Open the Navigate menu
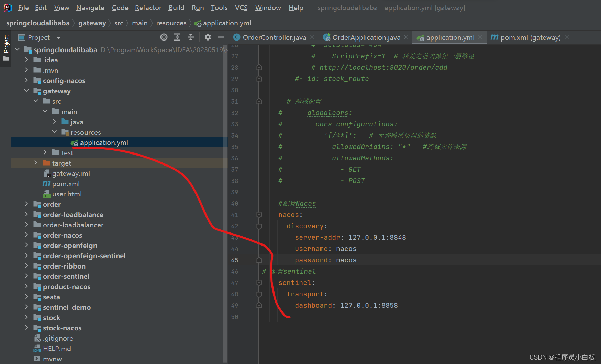Viewport: 601px width, 364px height. pos(90,8)
